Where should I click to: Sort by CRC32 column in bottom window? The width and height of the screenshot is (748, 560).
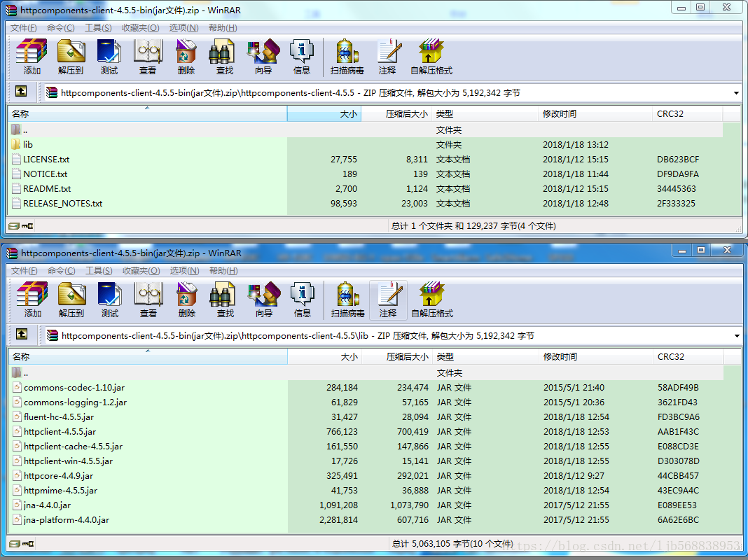[688, 356]
